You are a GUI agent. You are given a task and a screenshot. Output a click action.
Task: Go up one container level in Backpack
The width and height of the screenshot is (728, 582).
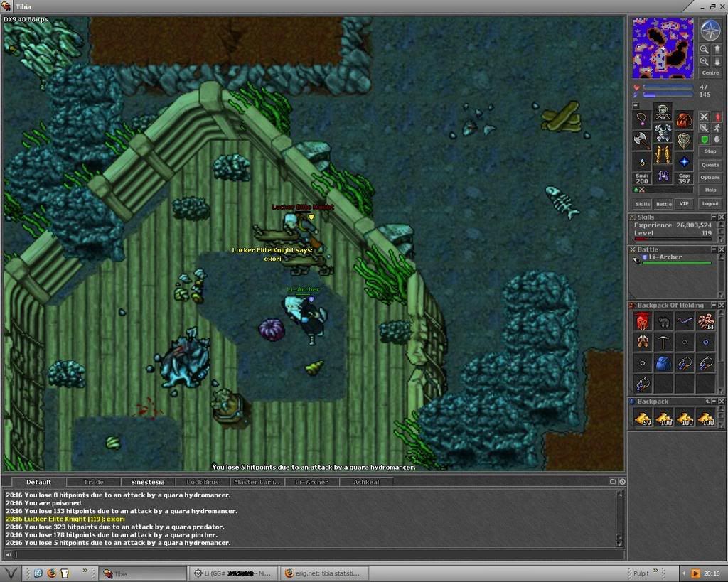click(707, 402)
